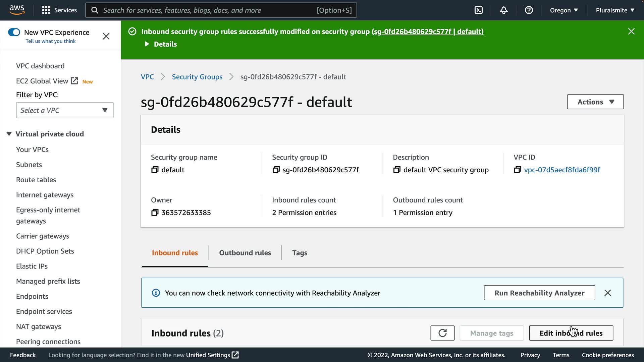The height and width of the screenshot is (362, 644).
Task: Focus the AWS services search field
Action: [x=208, y=10]
